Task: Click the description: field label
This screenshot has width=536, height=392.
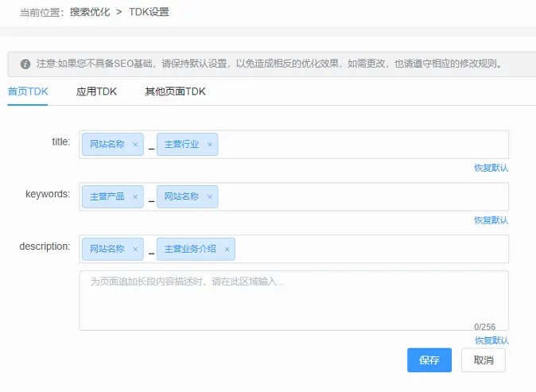Action: point(45,246)
